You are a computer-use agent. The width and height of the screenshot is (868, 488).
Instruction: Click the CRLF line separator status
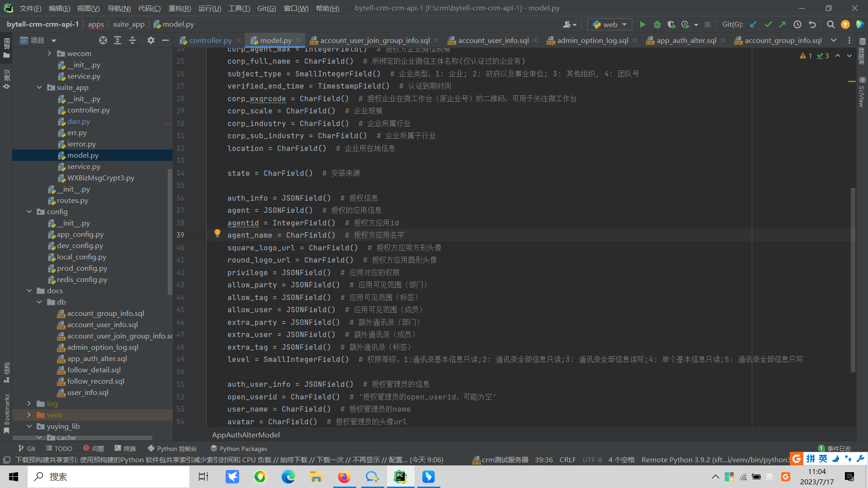coord(567,460)
